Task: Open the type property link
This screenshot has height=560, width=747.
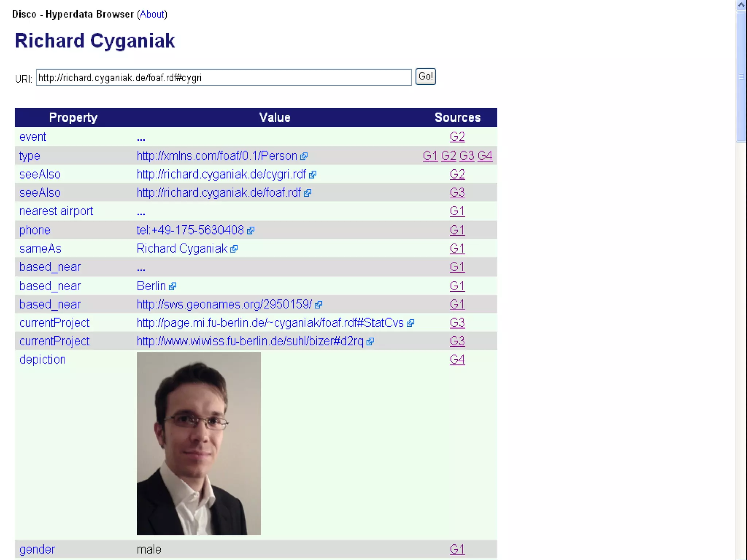Action: (x=30, y=156)
